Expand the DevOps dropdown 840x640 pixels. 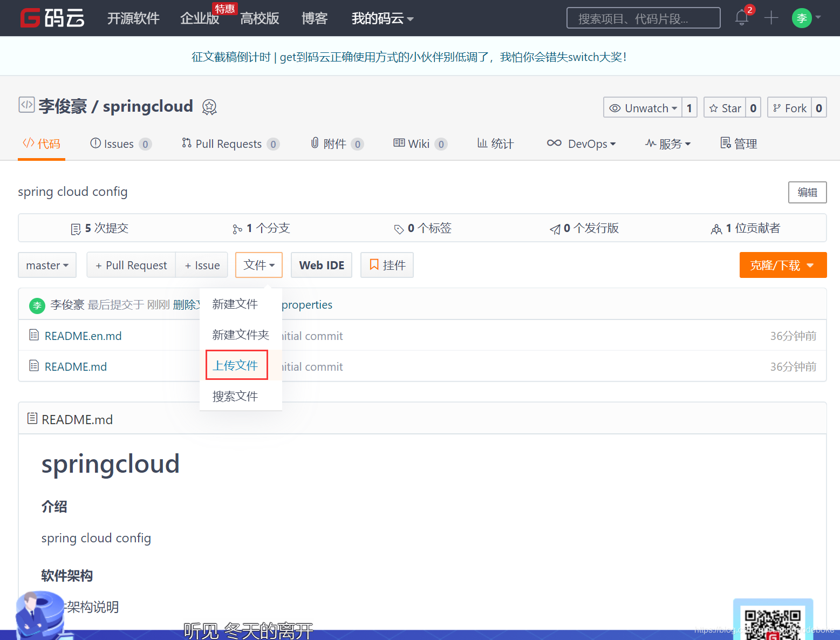581,144
